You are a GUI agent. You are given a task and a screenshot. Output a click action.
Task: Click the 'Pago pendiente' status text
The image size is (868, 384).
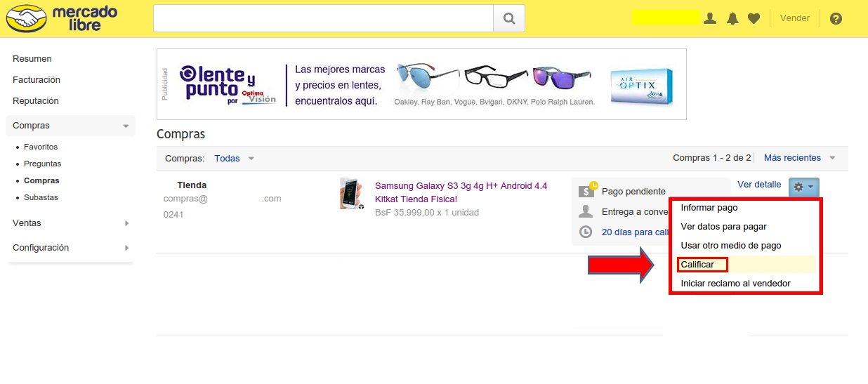(633, 191)
